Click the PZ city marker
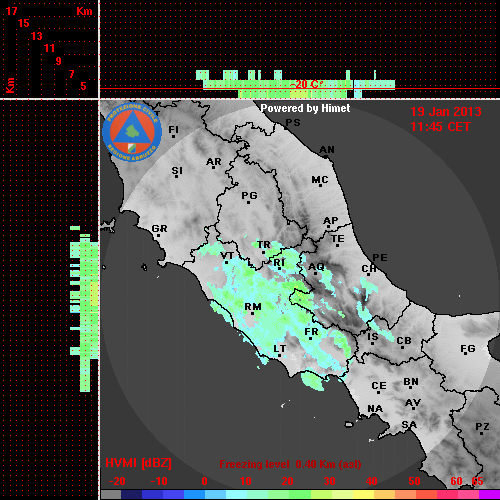The height and width of the screenshot is (500, 500). [x=482, y=434]
